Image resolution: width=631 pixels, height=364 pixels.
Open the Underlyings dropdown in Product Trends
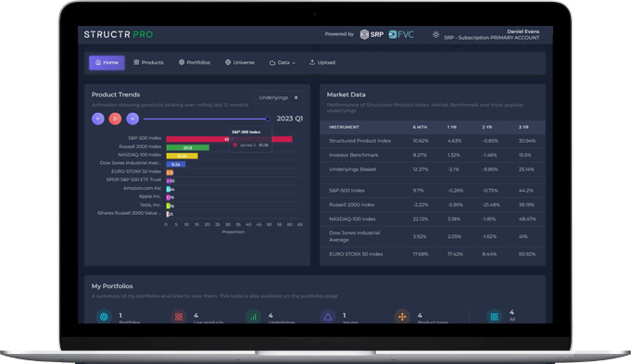(x=278, y=97)
